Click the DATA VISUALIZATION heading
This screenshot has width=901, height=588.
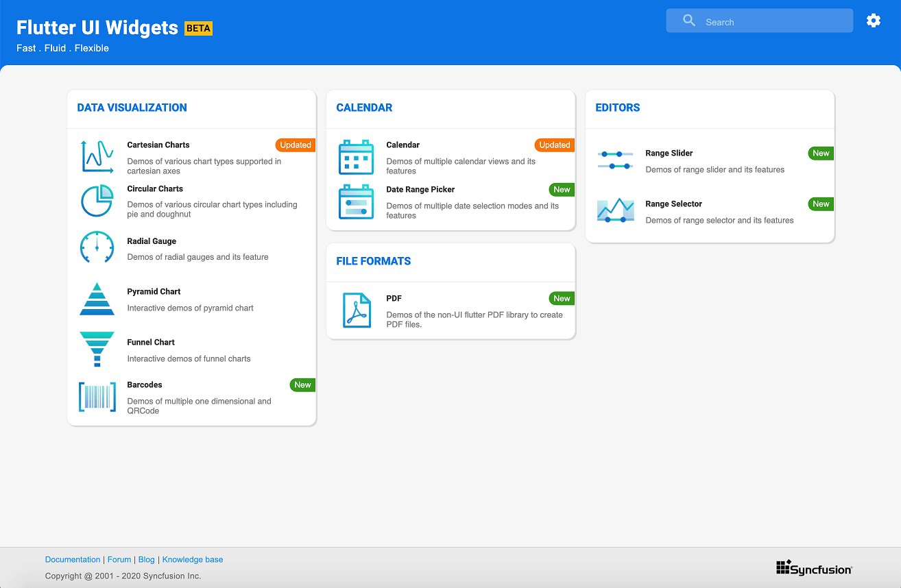tap(132, 108)
